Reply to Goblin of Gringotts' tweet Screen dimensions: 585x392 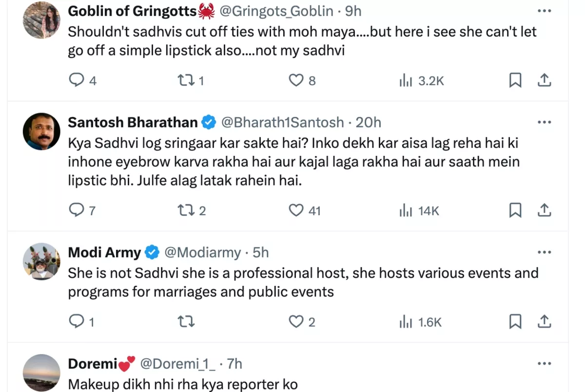(76, 80)
